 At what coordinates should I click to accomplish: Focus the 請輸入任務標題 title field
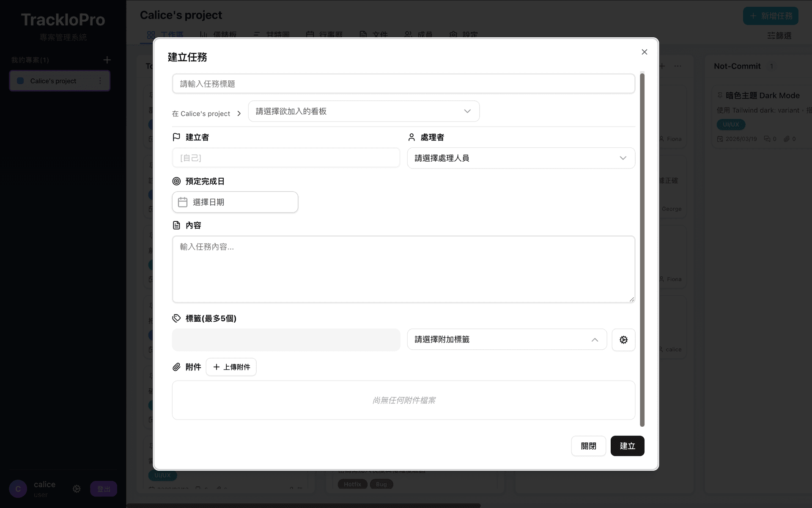[403, 84]
